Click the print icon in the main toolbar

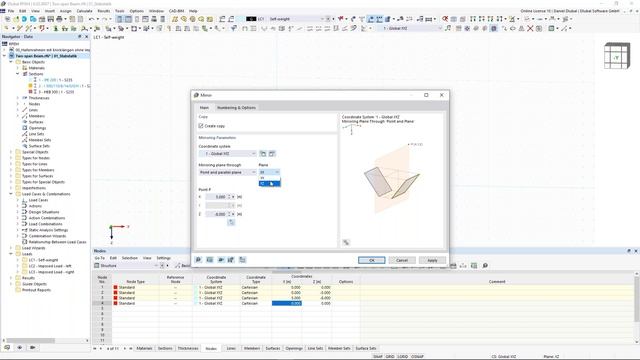(x=60, y=19)
